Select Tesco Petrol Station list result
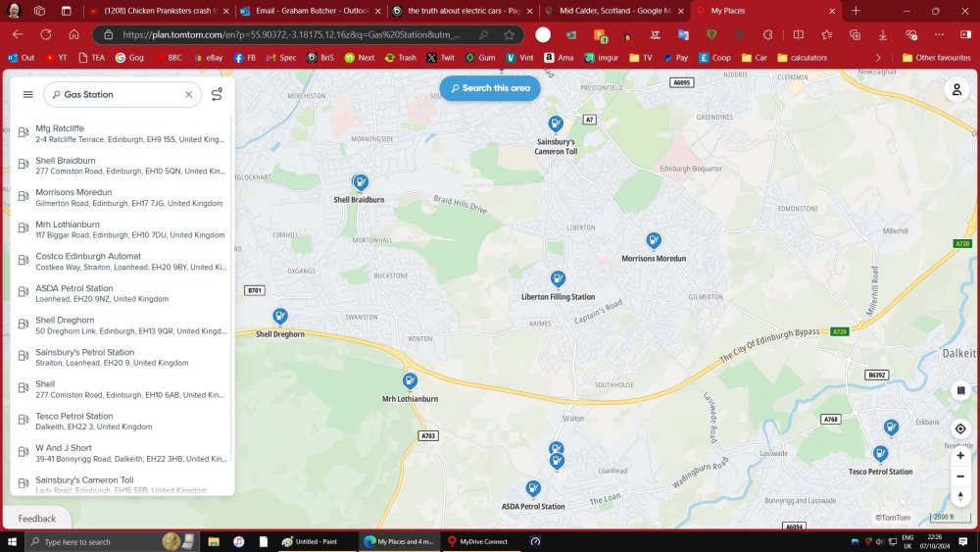This screenshot has width=980, height=552. [122, 421]
